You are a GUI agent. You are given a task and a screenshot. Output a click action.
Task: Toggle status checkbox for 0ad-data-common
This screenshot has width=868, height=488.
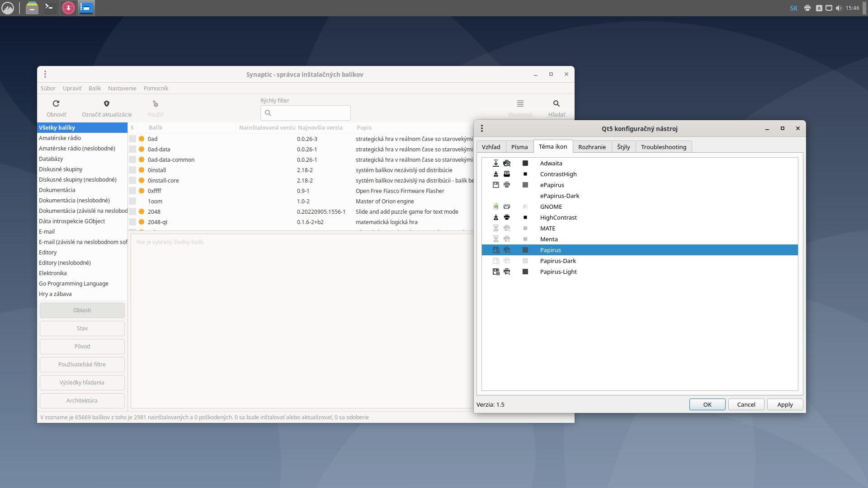132,160
